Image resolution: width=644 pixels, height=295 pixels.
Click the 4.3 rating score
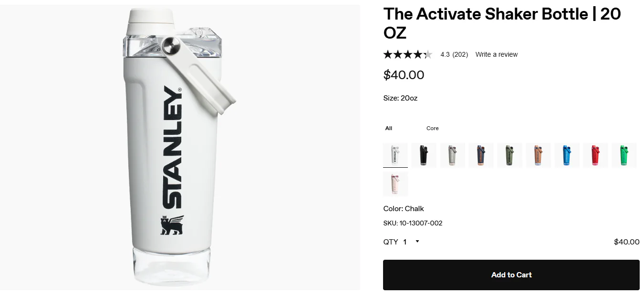point(445,54)
